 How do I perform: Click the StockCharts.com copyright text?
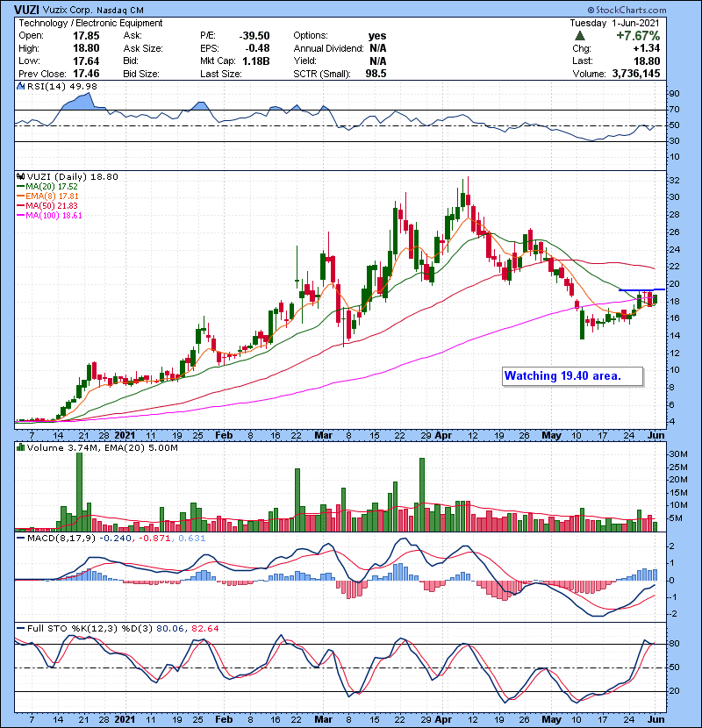pyautogui.click(x=627, y=10)
